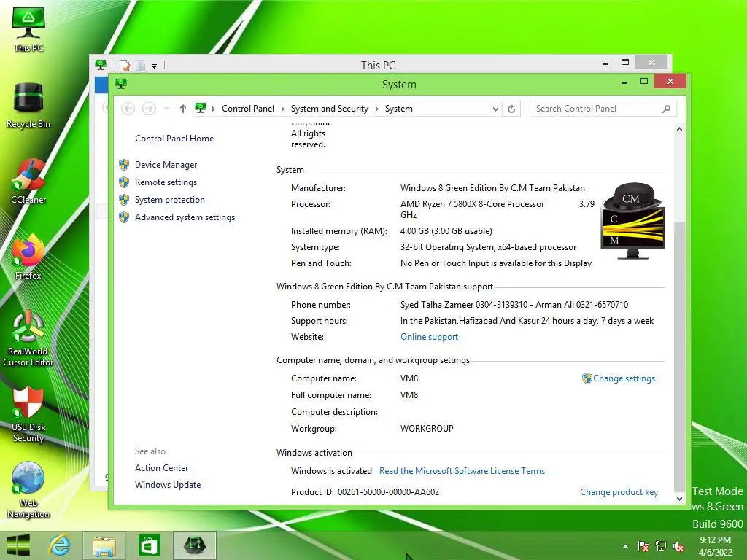Launch Firefox from the desktop
Image resolution: width=747 pixels, height=560 pixels.
coord(28,257)
